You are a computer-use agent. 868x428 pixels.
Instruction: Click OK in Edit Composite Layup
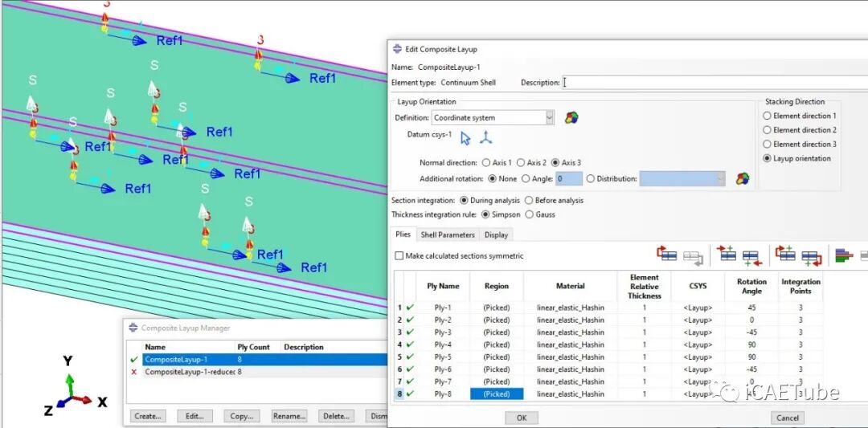tap(522, 418)
